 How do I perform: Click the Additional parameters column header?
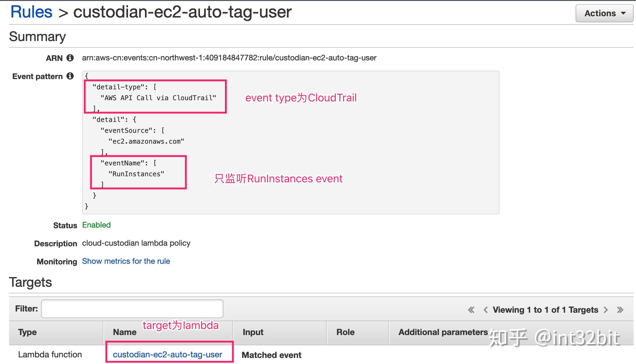pos(442,332)
